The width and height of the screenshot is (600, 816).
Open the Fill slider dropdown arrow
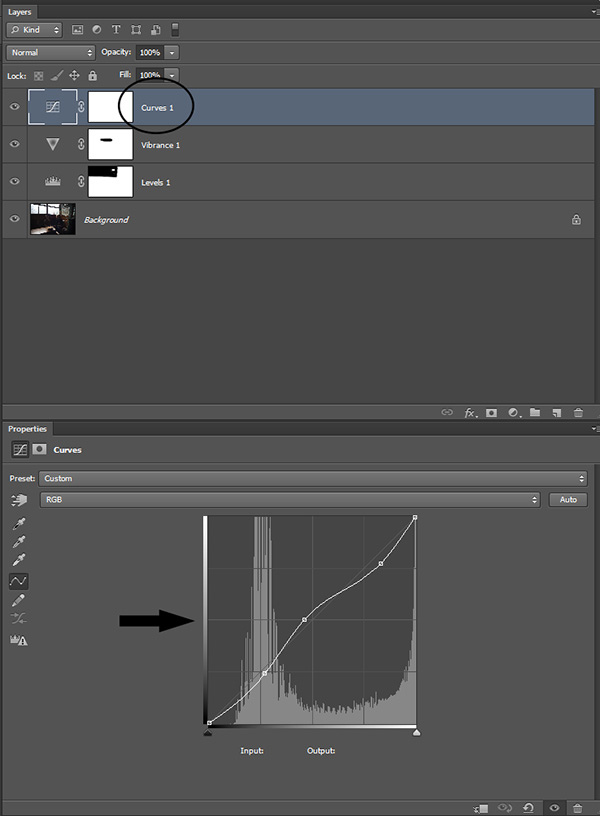(172, 75)
